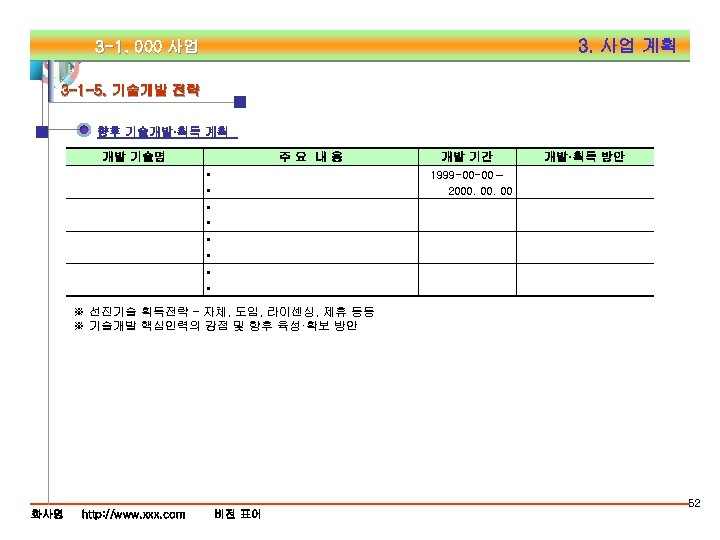Click the '1999-00-00 –' date cell text
The image size is (720, 540).
click(x=467, y=175)
